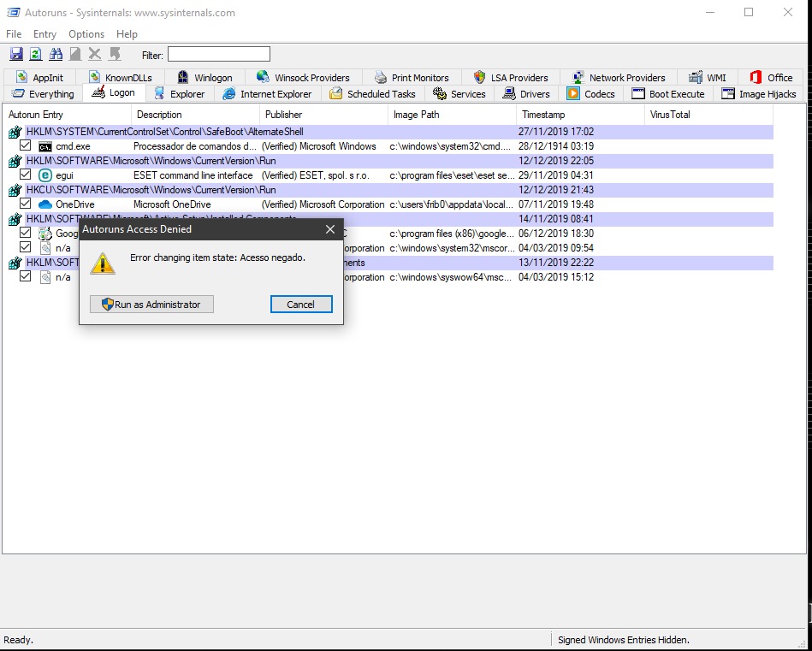Open the Network Providers tab

pos(619,78)
